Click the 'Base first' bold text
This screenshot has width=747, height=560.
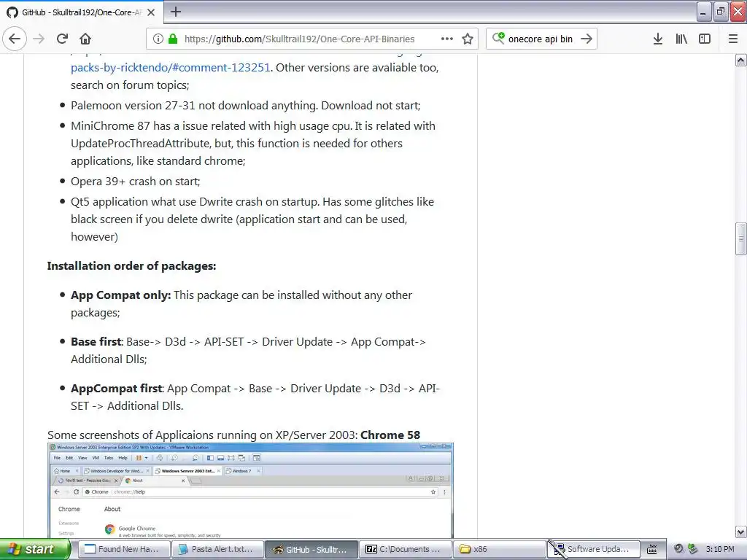(96, 341)
